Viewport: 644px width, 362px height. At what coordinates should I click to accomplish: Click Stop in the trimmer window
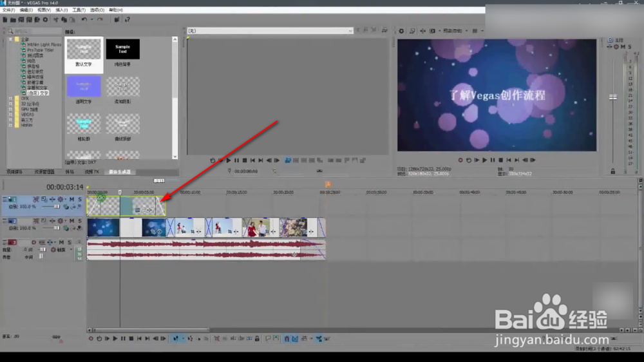pyautogui.click(x=245, y=160)
